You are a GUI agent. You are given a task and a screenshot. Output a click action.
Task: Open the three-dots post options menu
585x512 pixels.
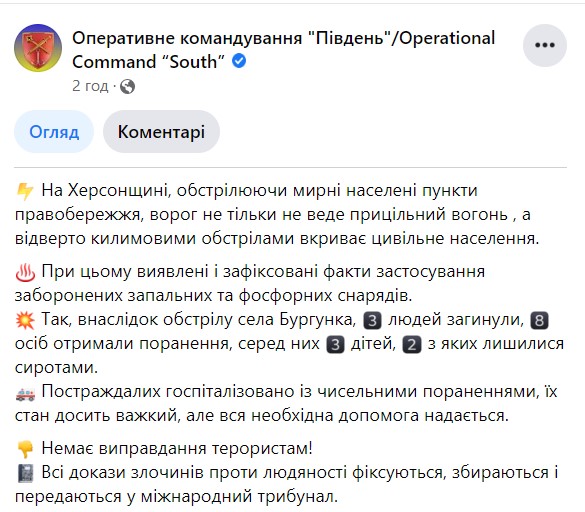coord(545,45)
